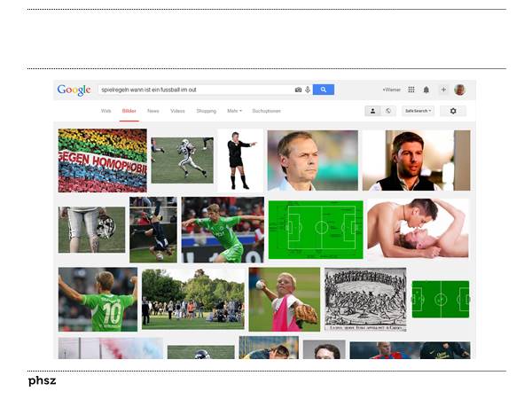Open settings gear icon
The width and height of the screenshot is (532, 399).
(x=453, y=111)
